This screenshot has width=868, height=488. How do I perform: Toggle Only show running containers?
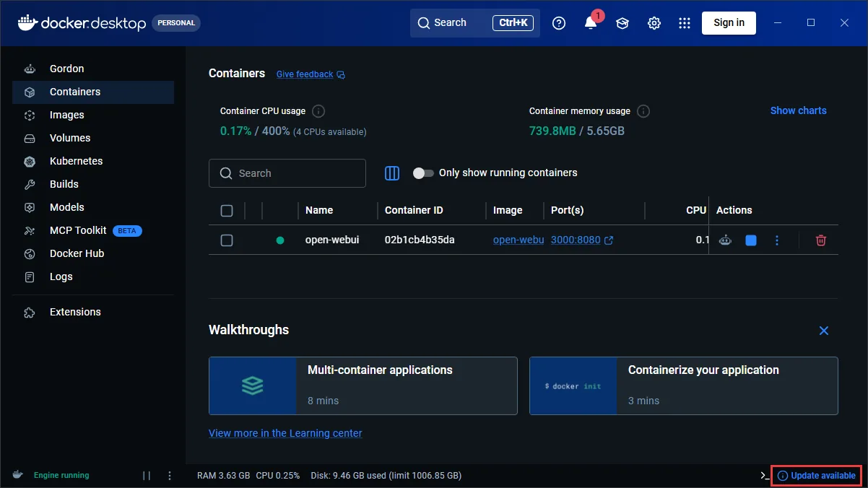click(x=423, y=173)
